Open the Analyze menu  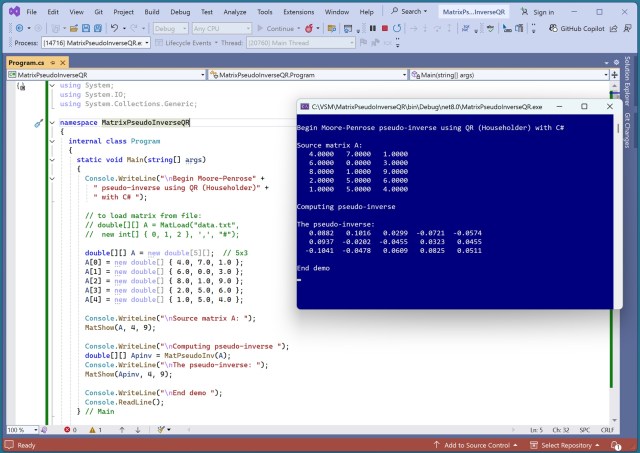[237, 12]
